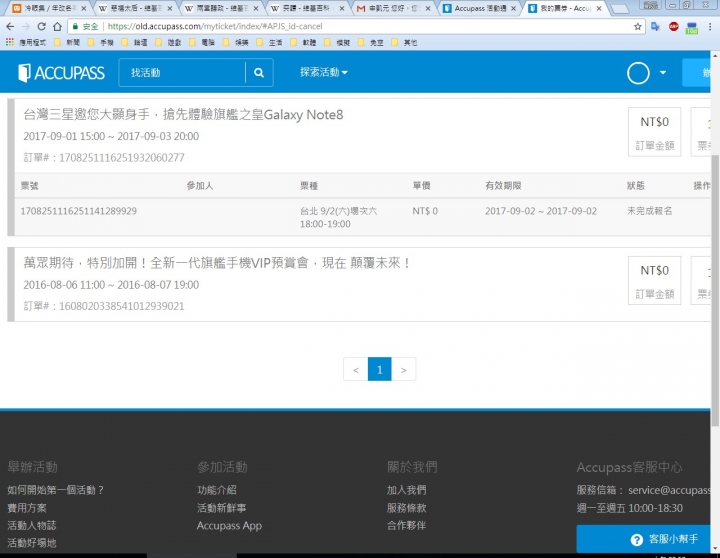Open the 新聞 bookmark folder
720x558 pixels.
click(67, 42)
